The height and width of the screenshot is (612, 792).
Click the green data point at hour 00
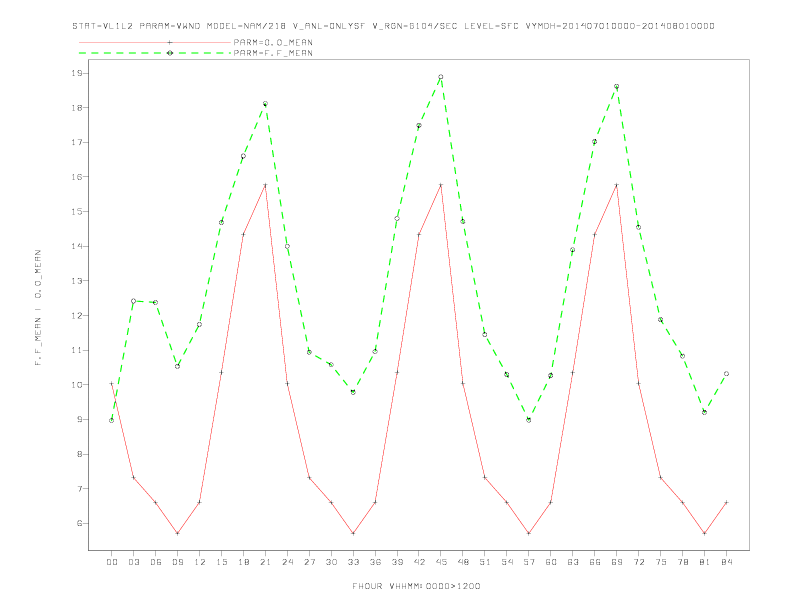click(112, 420)
